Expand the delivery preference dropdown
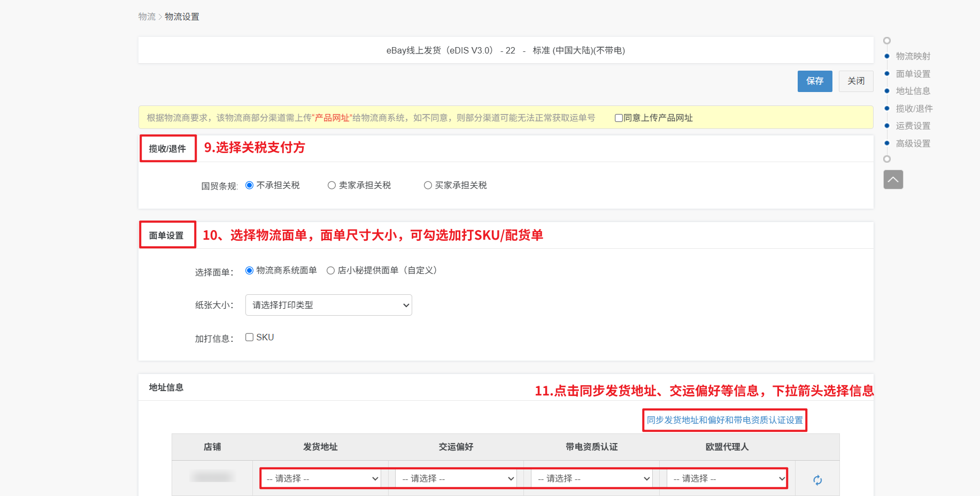This screenshot has width=980, height=496. pos(457,478)
